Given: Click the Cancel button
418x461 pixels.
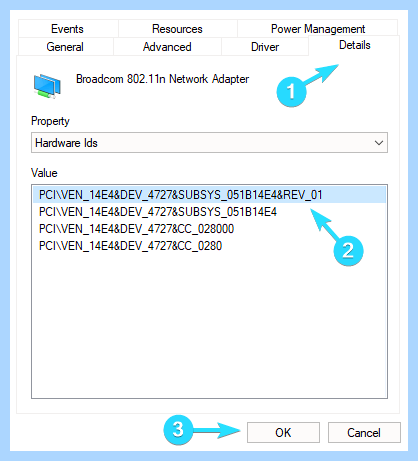Looking at the screenshot, I should pyautogui.click(x=364, y=432).
